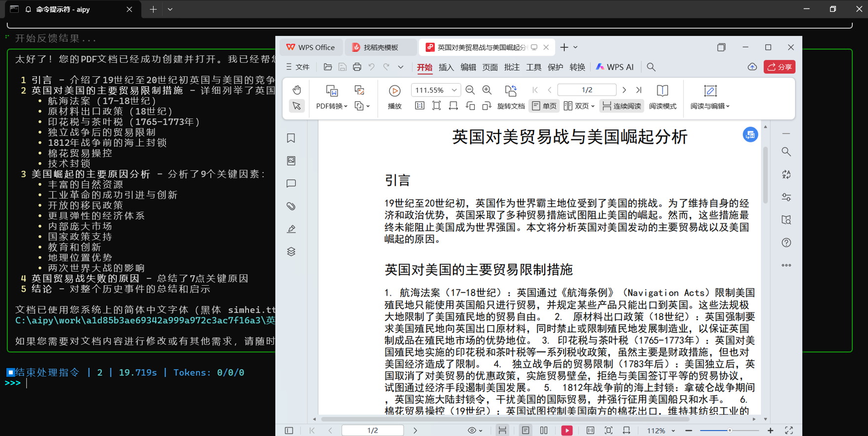Expand the quick access toolbar chevron
The height and width of the screenshot is (436, 868).
coord(401,67)
